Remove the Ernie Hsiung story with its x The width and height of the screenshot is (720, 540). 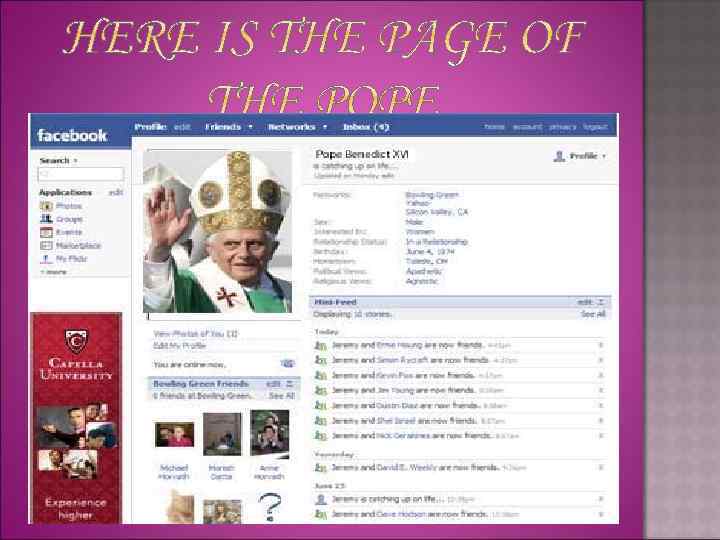[x=601, y=345]
